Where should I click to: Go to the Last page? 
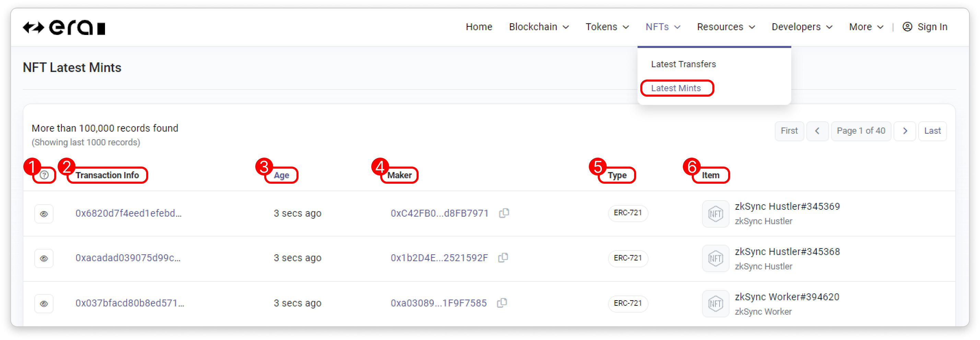[932, 131]
